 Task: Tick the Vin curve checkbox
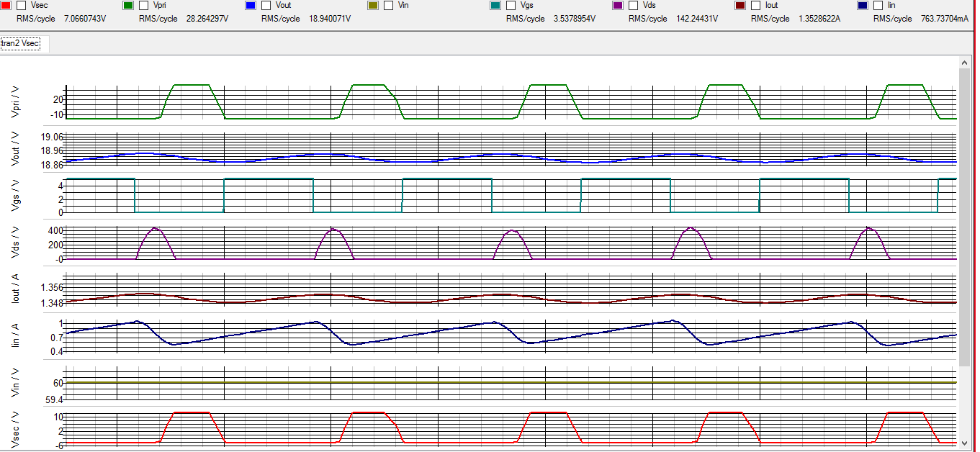pyautogui.click(x=388, y=5)
